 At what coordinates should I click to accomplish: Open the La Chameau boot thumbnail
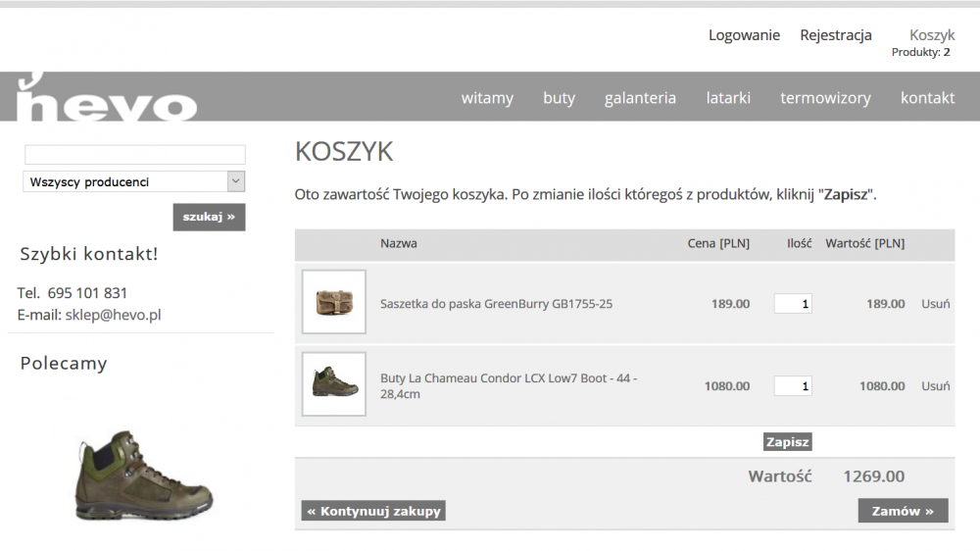pyautogui.click(x=334, y=384)
